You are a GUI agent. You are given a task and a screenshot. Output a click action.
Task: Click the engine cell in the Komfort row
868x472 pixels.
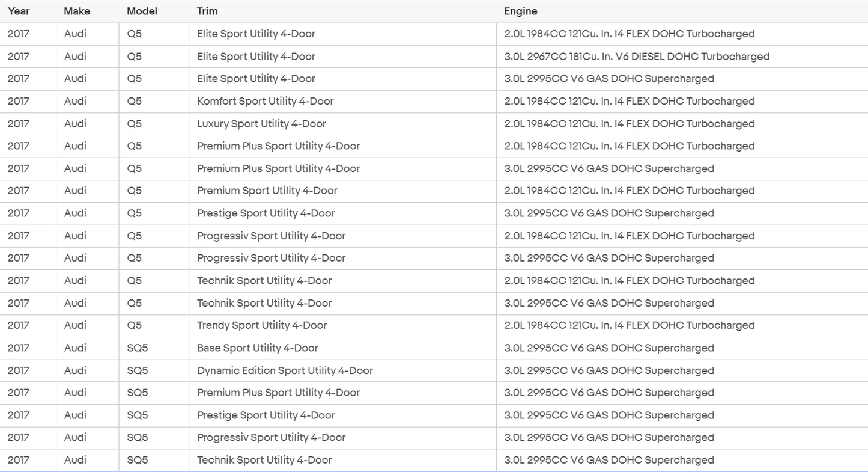pyautogui.click(x=682, y=102)
